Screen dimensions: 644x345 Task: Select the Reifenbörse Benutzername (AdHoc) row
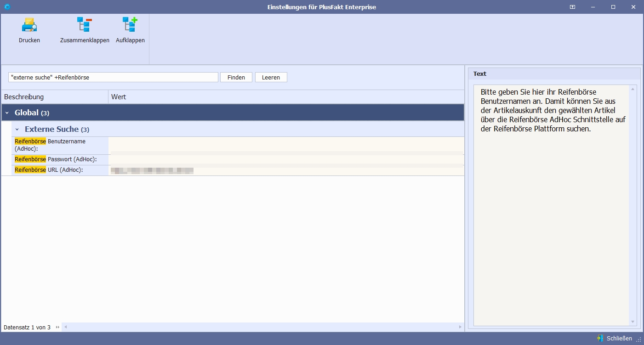(238, 145)
